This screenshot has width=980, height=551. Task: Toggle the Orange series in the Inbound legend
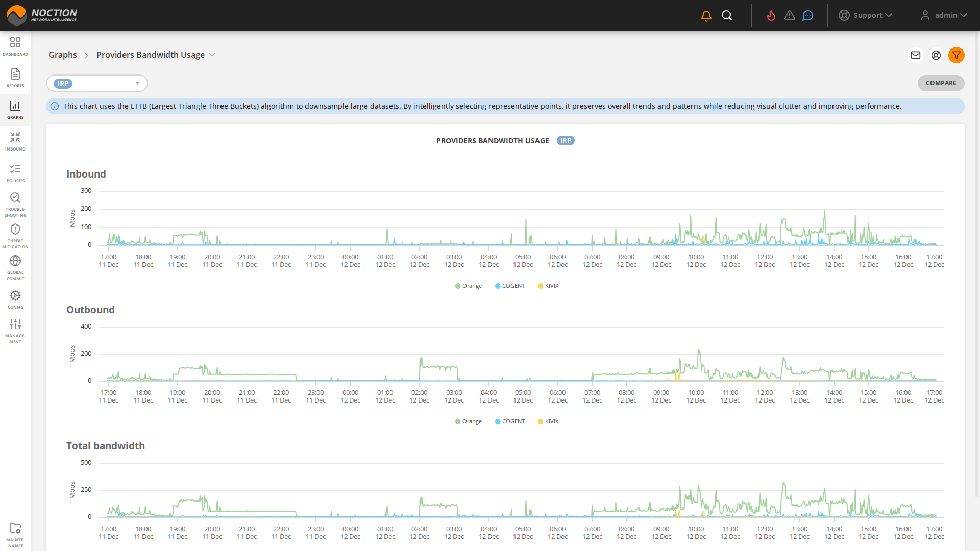(468, 286)
